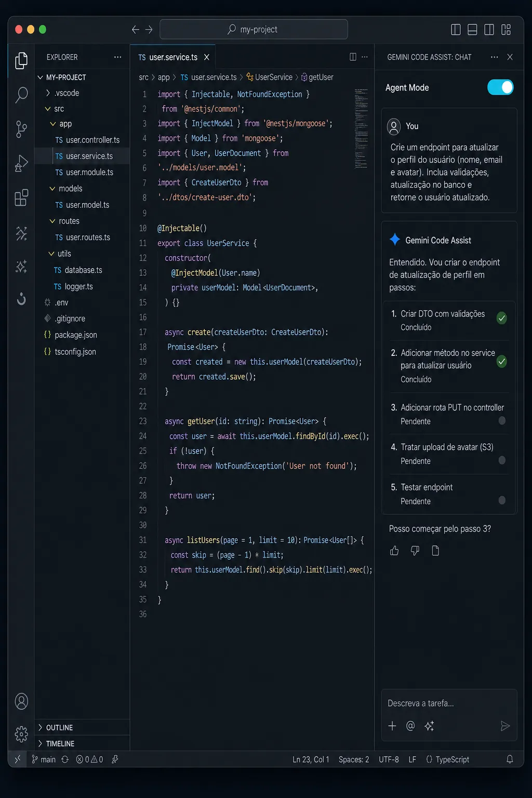This screenshot has height=798, width=532.
Task: Add attachment with the plus icon
Action: [392, 726]
